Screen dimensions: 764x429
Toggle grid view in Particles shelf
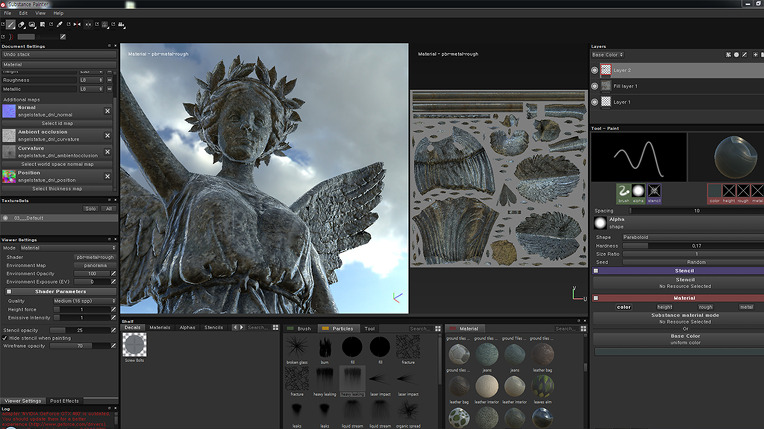(438, 329)
